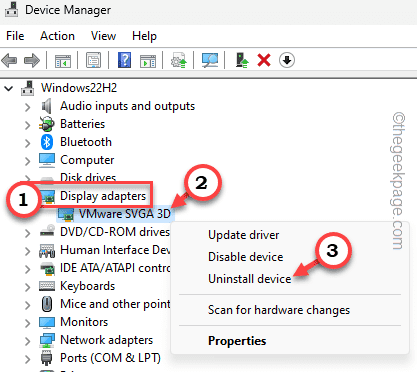This screenshot has height=372, width=417.
Task: Select the Display adapters label
Action: pyautogui.click(x=103, y=196)
